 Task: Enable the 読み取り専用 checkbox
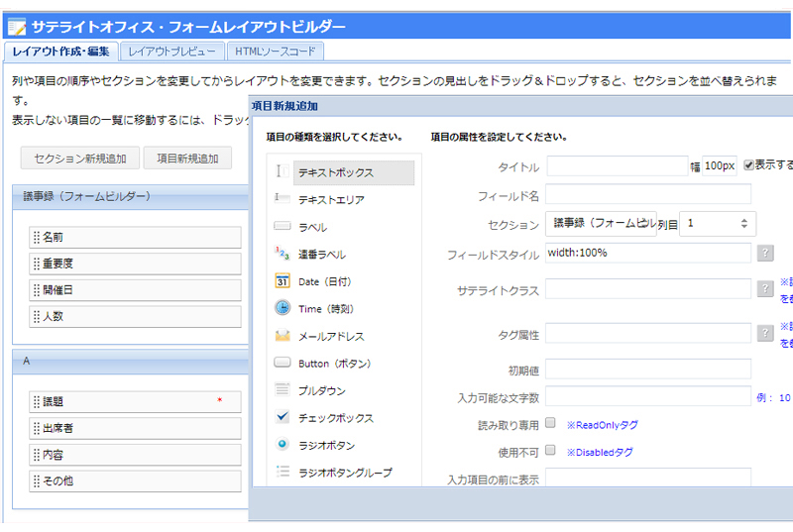coord(550,422)
